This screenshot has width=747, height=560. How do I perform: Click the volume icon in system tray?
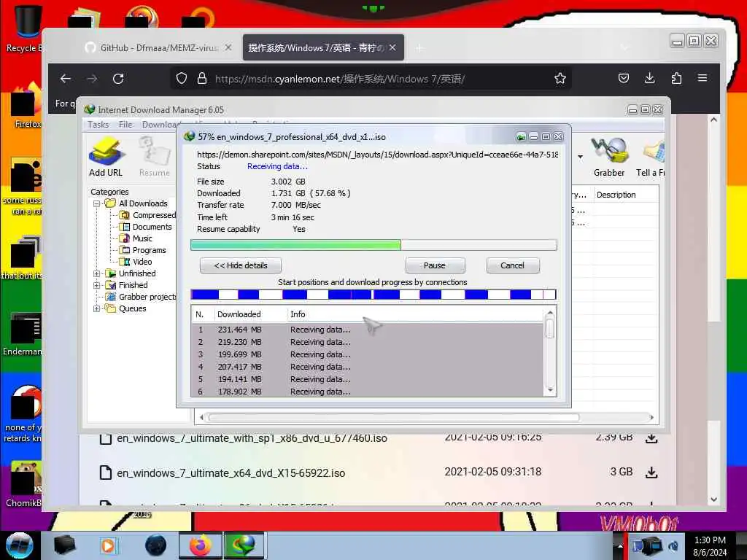(673, 546)
